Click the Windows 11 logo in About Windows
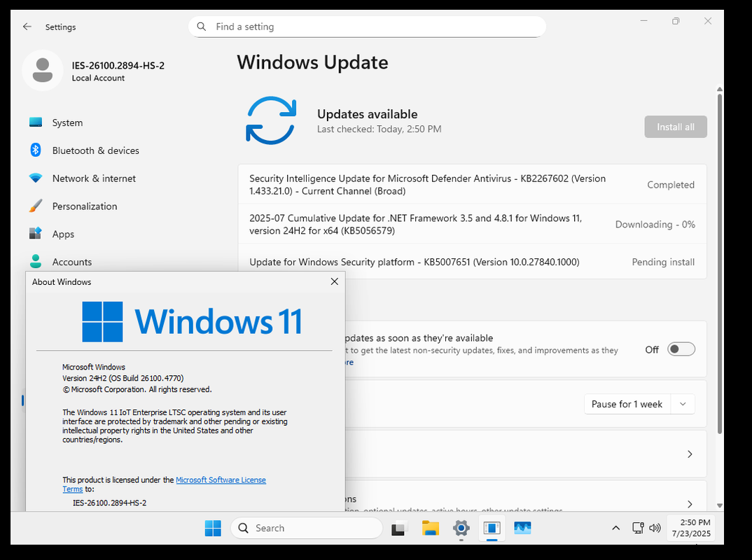The height and width of the screenshot is (560, 752). pos(193,322)
